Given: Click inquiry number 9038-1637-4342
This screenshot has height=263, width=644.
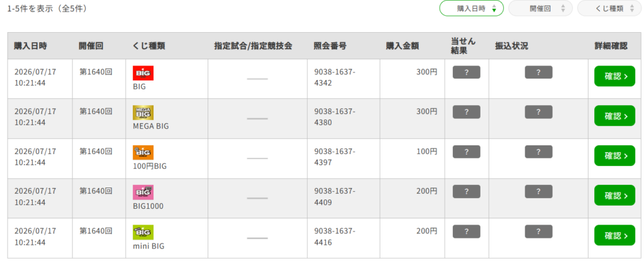Looking at the screenshot, I should pyautogui.click(x=335, y=77).
